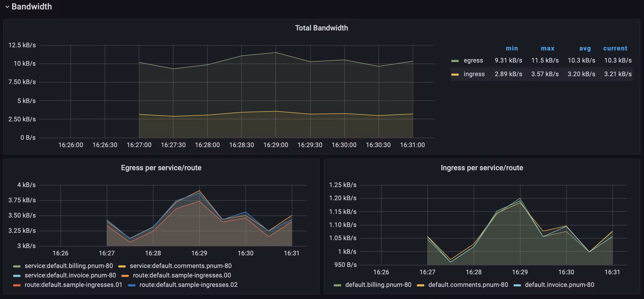Click route:default.sample-ingresses.00 orange legend icon
644x299 pixels.
pyautogui.click(x=125, y=276)
